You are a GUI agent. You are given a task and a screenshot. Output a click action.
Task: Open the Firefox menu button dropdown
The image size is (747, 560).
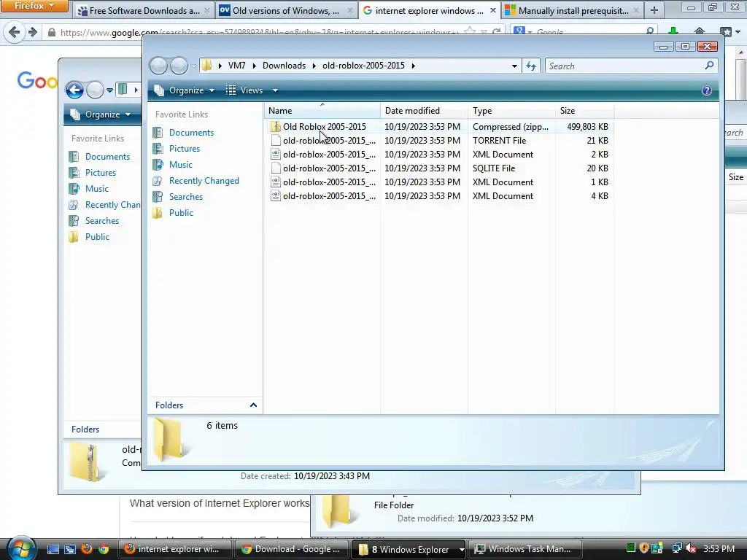point(34,6)
